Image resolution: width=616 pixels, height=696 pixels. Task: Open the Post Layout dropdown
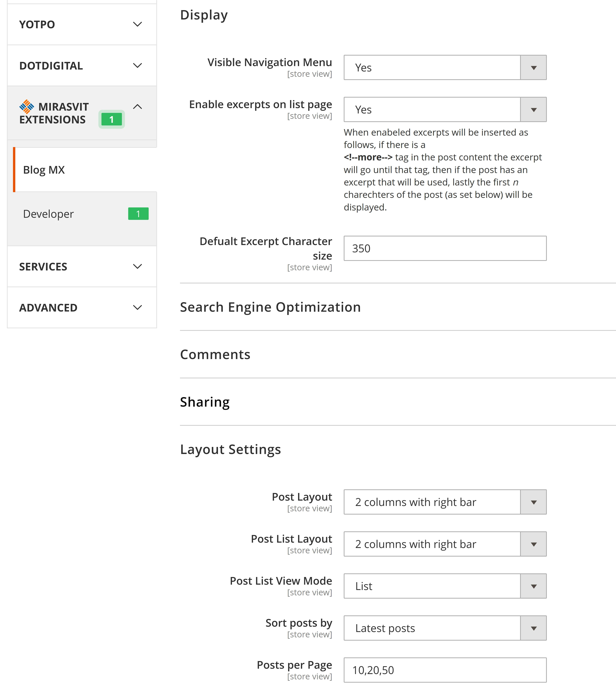click(x=445, y=502)
